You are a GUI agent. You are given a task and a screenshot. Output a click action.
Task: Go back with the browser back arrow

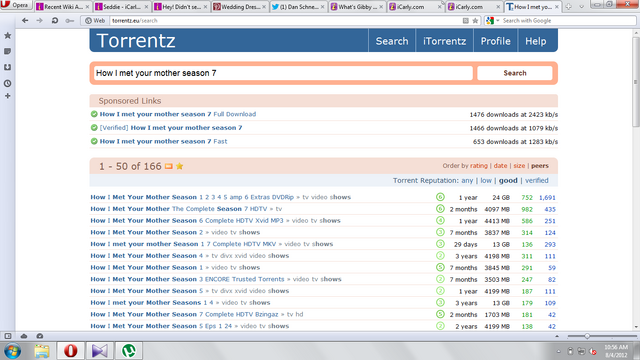25,20
